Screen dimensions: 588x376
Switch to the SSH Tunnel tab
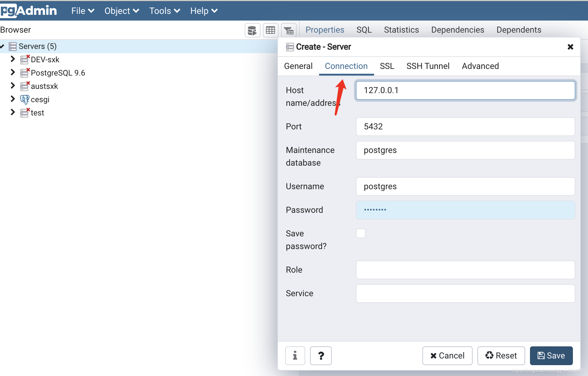pos(428,66)
